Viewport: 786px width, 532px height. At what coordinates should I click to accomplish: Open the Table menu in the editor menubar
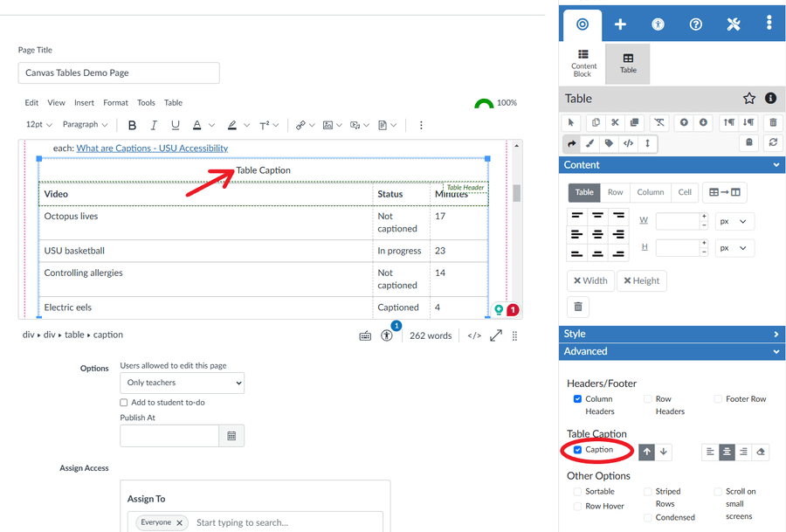[173, 102]
